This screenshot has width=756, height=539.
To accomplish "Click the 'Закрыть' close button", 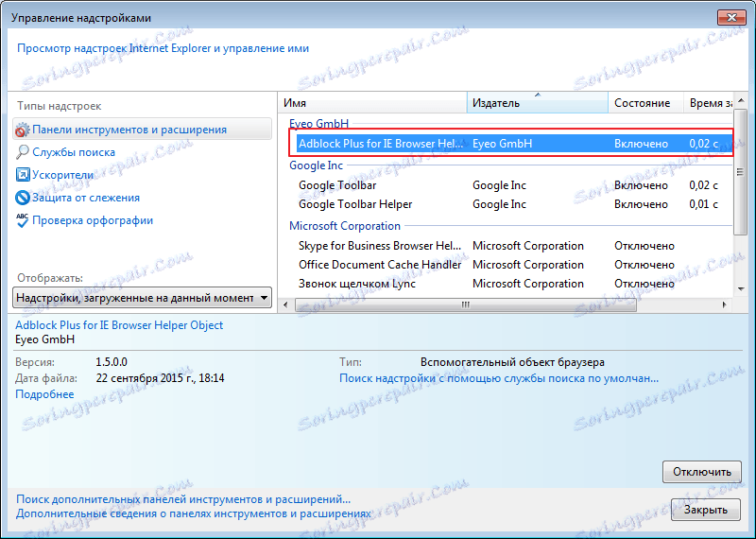I will pyautogui.click(x=706, y=510).
